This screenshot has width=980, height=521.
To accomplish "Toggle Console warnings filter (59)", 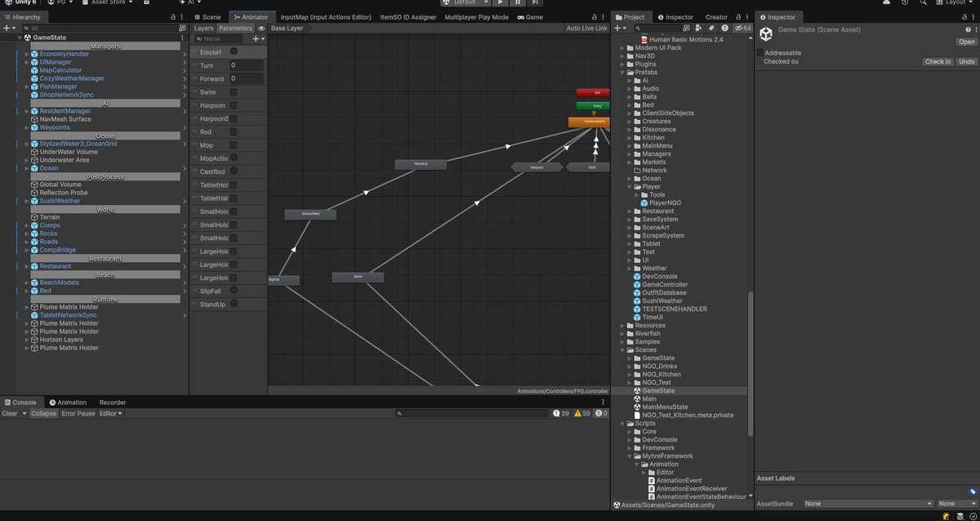I will [x=581, y=413].
